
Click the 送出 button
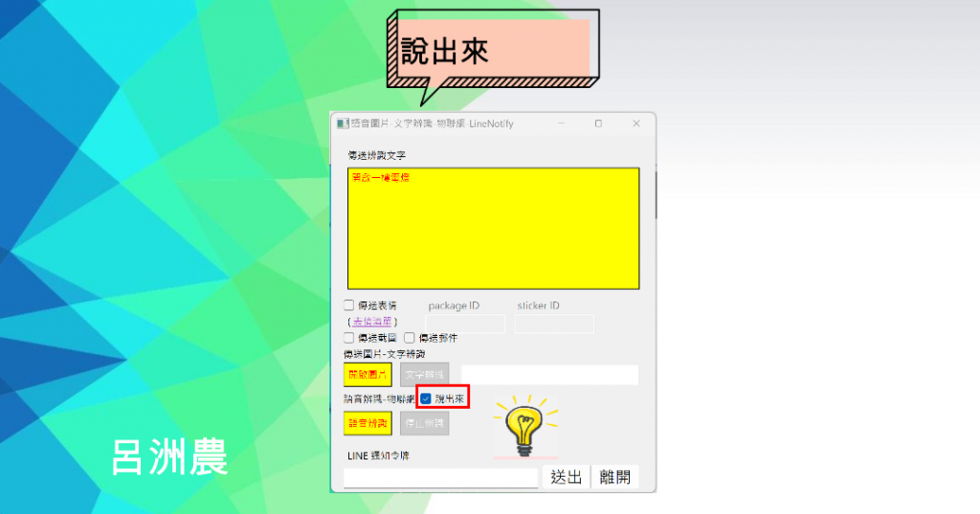[567, 477]
